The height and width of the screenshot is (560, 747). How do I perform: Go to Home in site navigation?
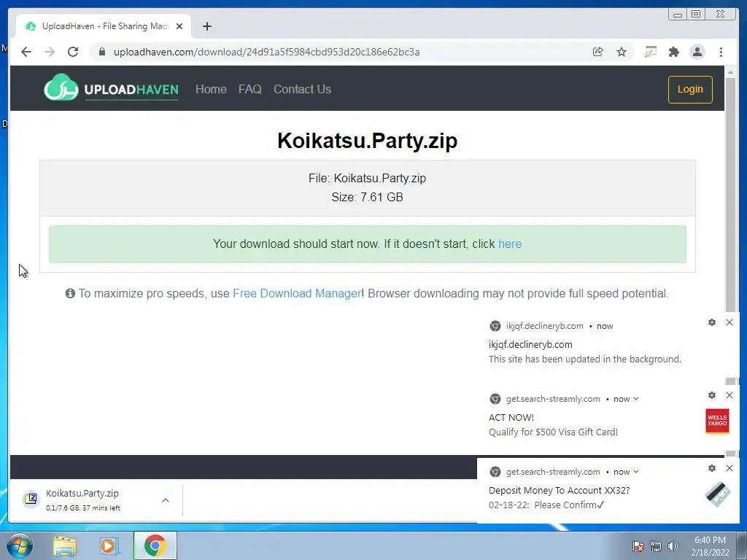pyautogui.click(x=211, y=89)
